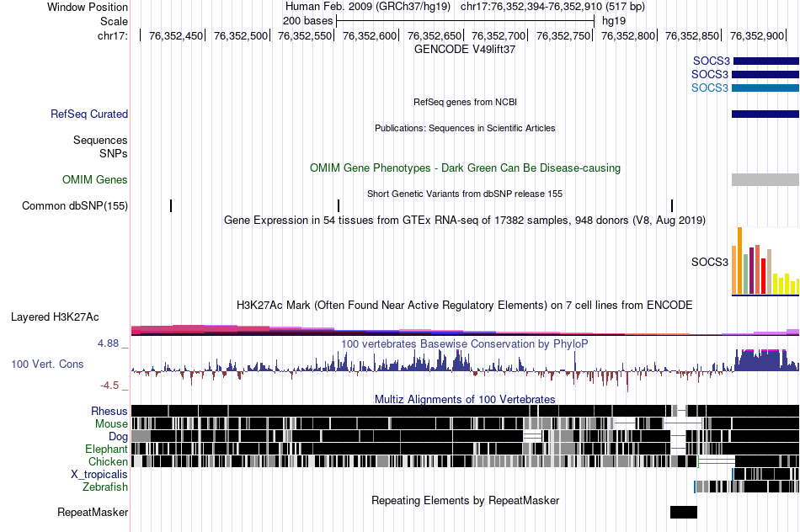Click the RefSeq genes from NCBI title

pyautogui.click(x=466, y=102)
